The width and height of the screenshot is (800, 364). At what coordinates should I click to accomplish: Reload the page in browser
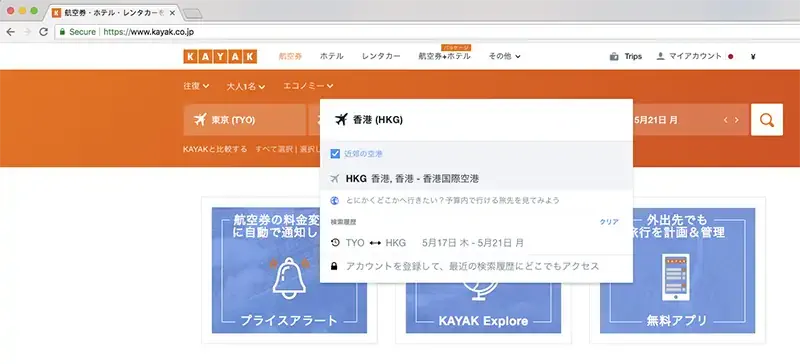pos(44,32)
